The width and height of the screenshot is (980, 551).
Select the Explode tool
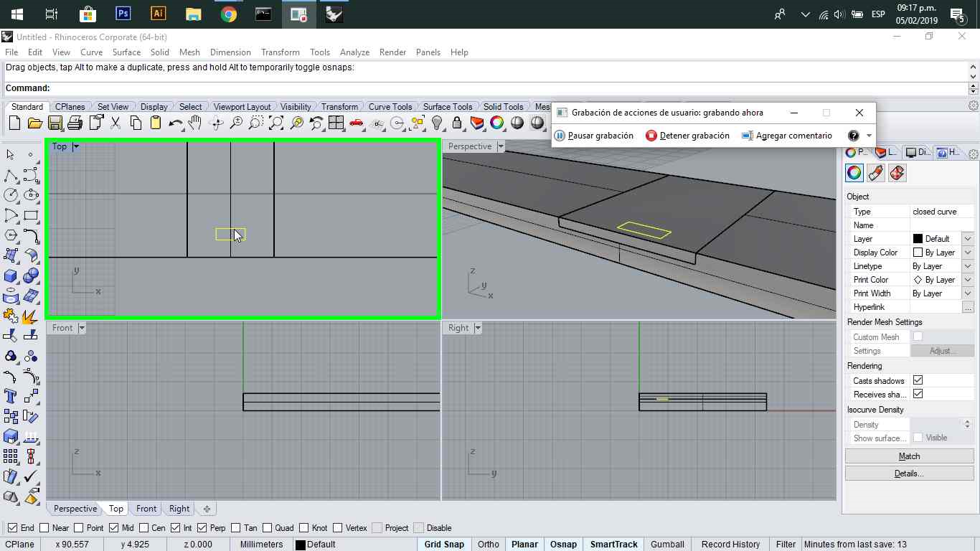30,316
